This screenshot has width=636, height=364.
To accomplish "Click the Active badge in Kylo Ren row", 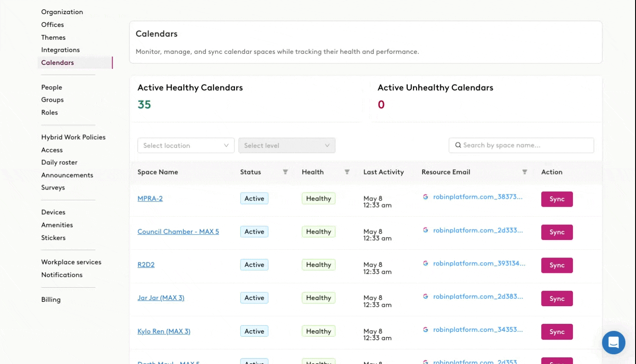I will point(254,331).
